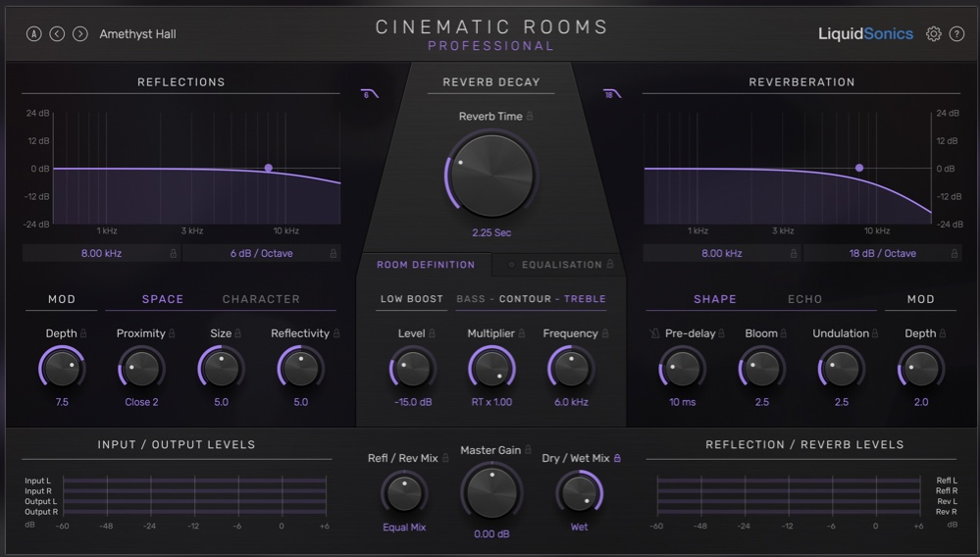980x557 pixels.
Task: Select the Echo tab
Action: [x=805, y=299]
